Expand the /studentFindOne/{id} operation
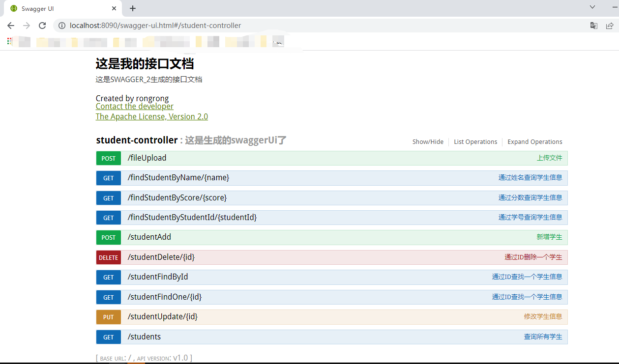The height and width of the screenshot is (364, 619). click(165, 297)
